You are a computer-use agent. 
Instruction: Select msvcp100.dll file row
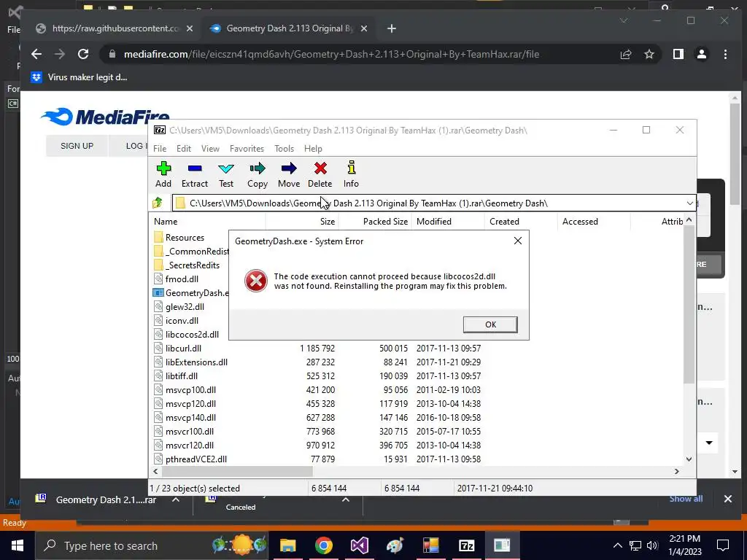coord(317,389)
